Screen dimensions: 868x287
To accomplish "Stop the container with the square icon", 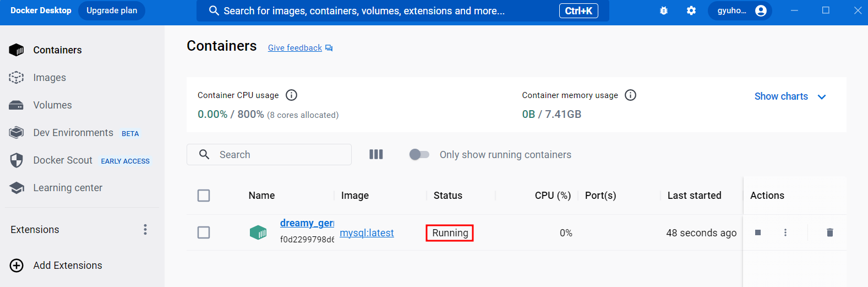I will click(758, 232).
